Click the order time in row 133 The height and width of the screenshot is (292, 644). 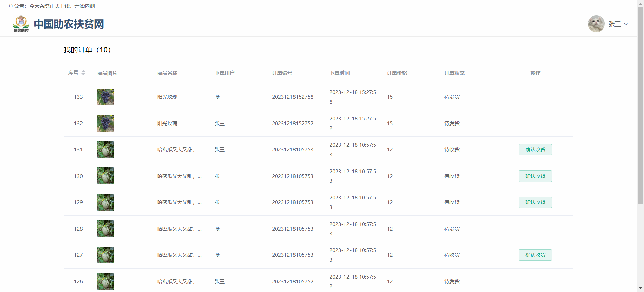tap(353, 97)
